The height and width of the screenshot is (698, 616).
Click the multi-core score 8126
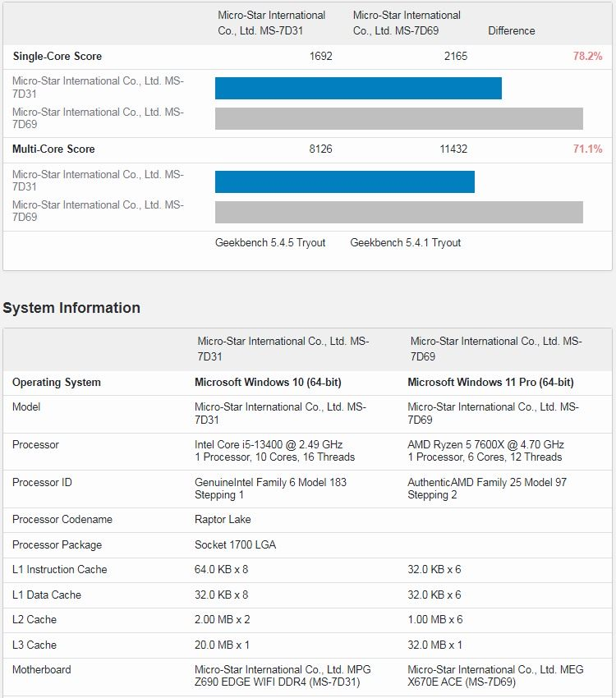pyautogui.click(x=320, y=149)
